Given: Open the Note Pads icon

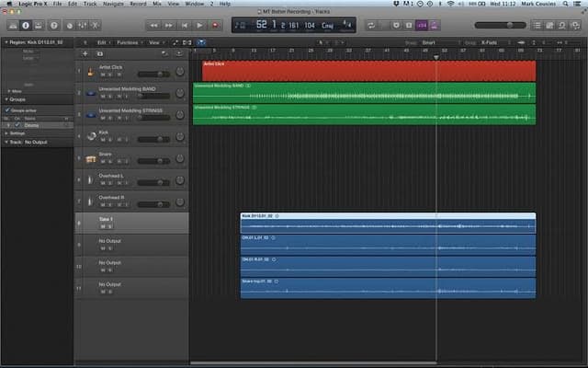Looking at the screenshot, I should click(x=549, y=26).
